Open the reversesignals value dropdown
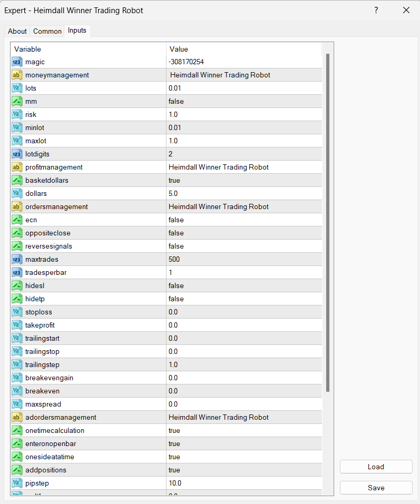The image size is (420, 504). [243, 246]
